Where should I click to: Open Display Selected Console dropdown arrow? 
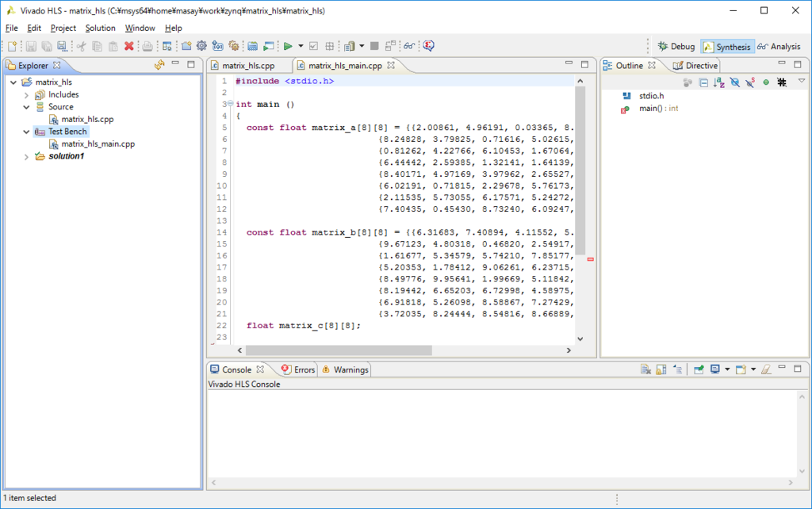point(727,369)
